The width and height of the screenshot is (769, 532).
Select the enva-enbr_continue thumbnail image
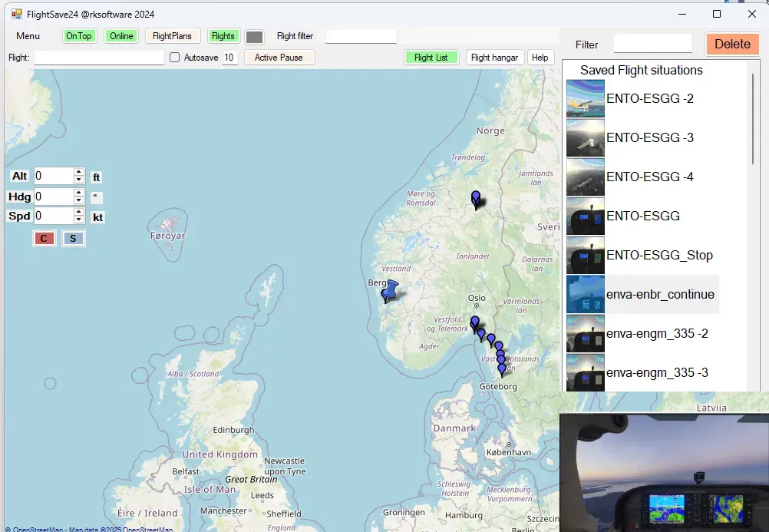(x=585, y=295)
